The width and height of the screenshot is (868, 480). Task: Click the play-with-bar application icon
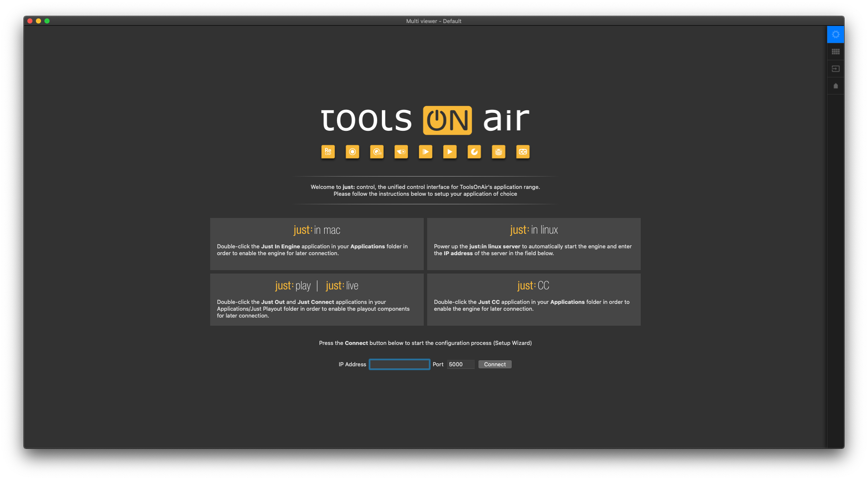(425, 152)
